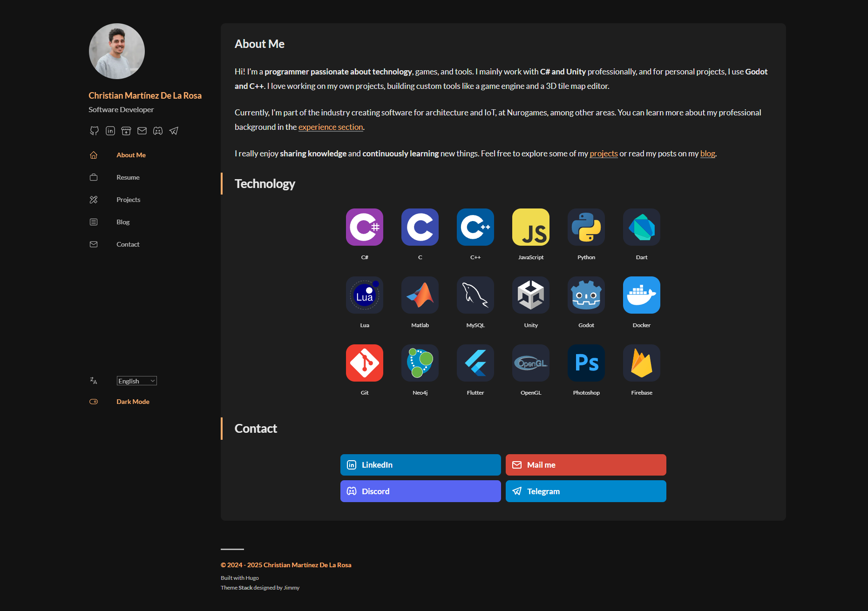Open the Projects menu item

[x=128, y=200]
